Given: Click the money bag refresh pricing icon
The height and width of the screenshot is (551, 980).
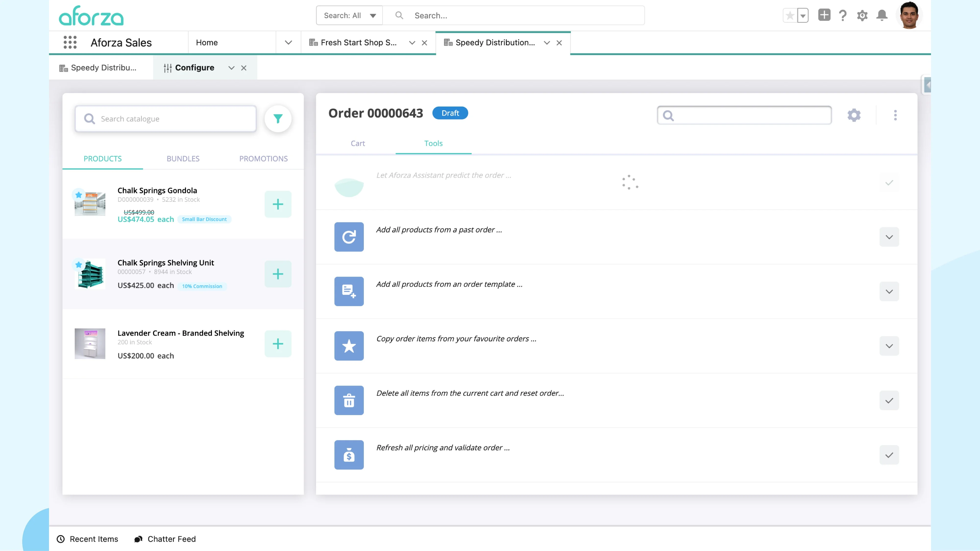Looking at the screenshot, I should click(x=349, y=455).
